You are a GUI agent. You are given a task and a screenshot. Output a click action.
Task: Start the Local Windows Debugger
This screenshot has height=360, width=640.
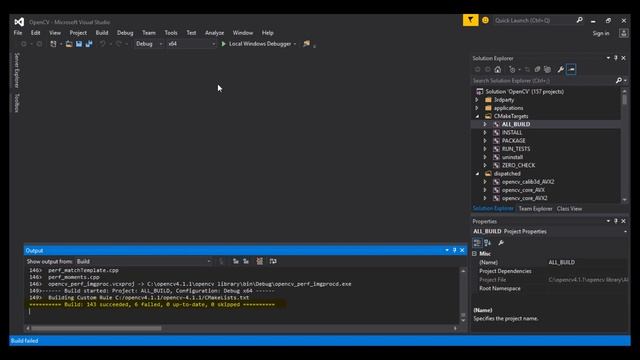click(256, 44)
